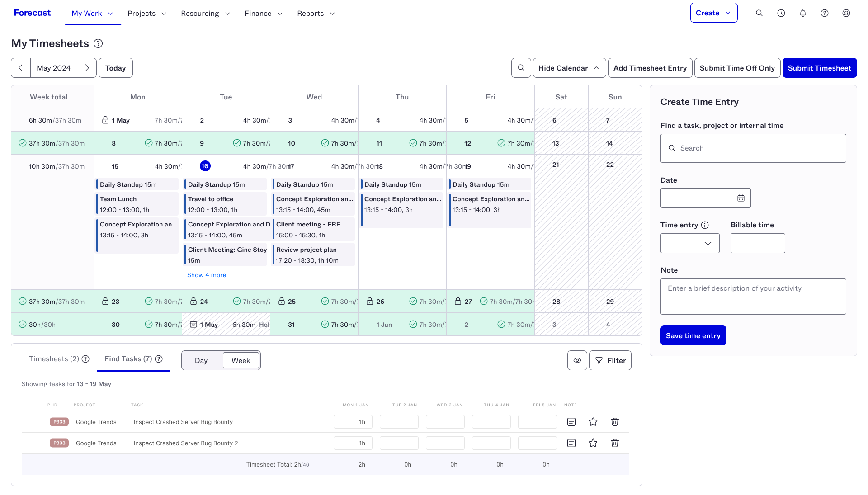Open the Time entry dropdown

click(690, 243)
